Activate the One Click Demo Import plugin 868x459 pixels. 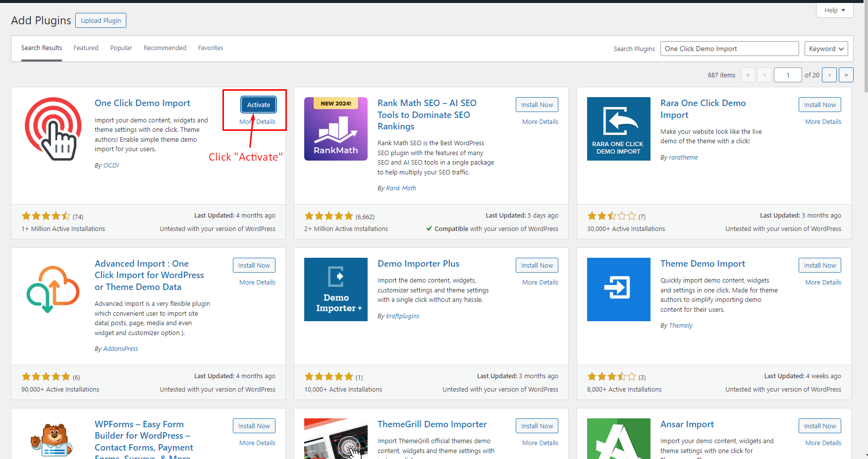coord(259,105)
